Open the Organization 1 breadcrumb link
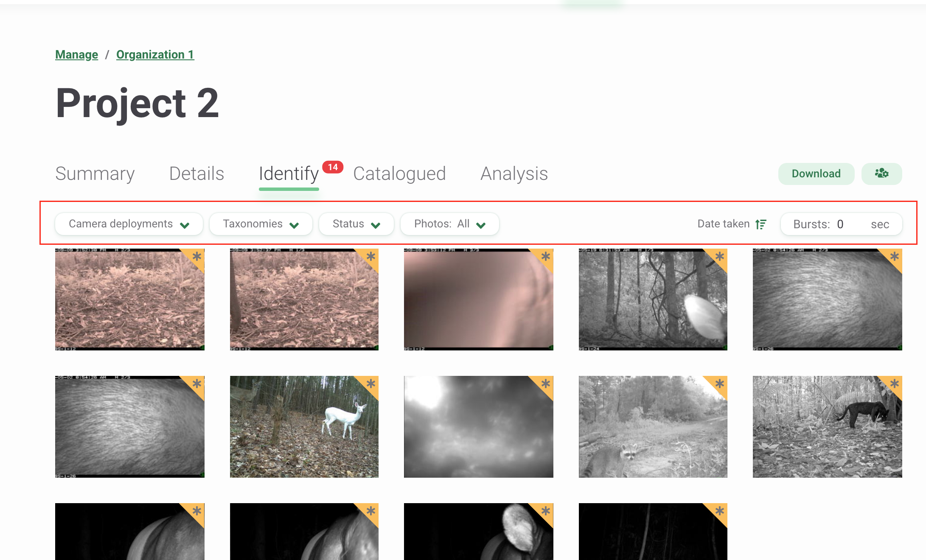Screen dimensions: 926x560 point(155,55)
